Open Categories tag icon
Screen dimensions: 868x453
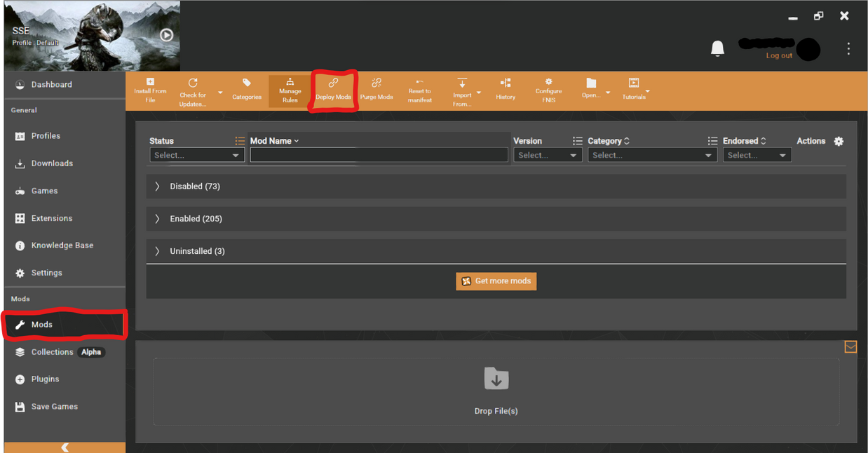[x=247, y=83]
